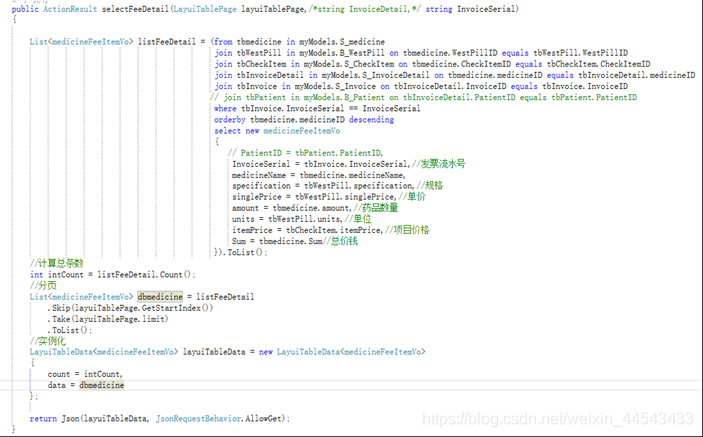
Task: Click the //总价钱 comment
Action: coord(340,241)
